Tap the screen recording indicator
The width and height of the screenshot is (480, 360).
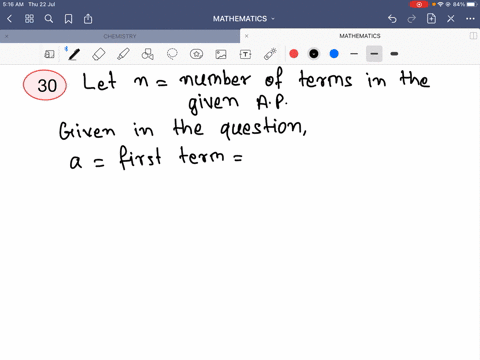(x=419, y=4)
